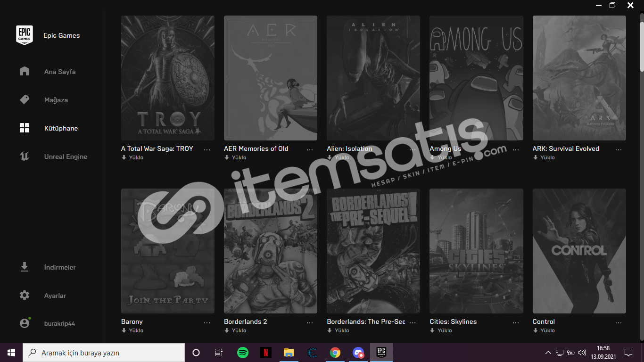Open İndirmeler download icon
644x362 pixels.
[25, 267]
